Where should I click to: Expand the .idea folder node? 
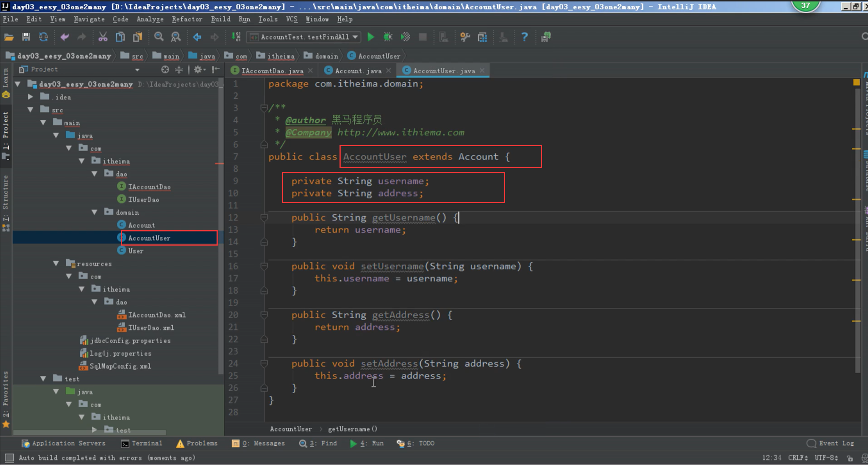pos(30,97)
